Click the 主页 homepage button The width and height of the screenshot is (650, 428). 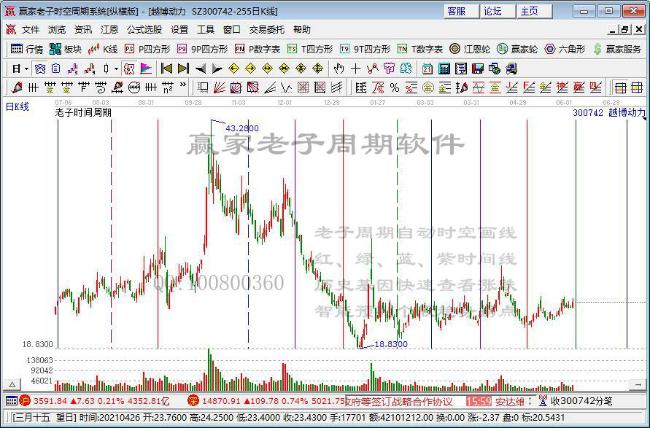click(534, 11)
